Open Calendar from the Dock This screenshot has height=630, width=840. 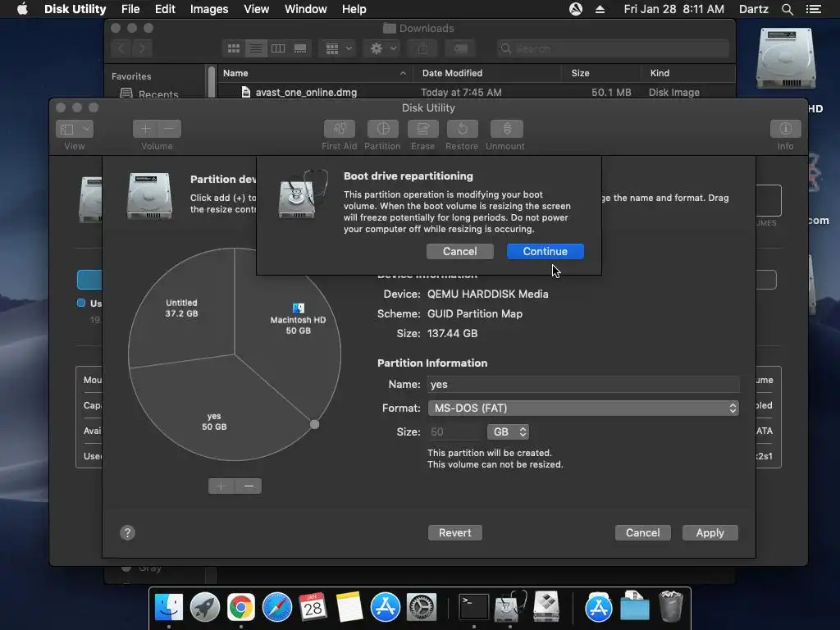(x=313, y=607)
